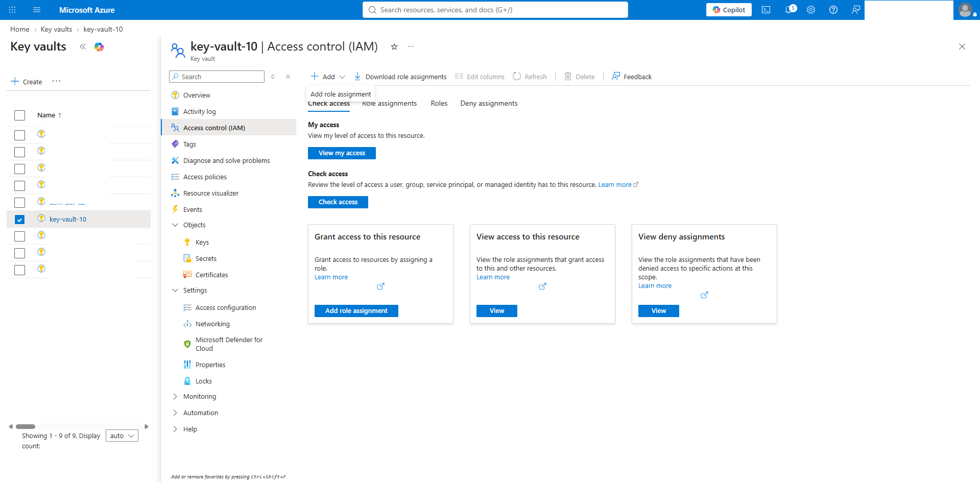Collapse the Key vaults list panel
980x482 pixels.
tap(83, 46)
